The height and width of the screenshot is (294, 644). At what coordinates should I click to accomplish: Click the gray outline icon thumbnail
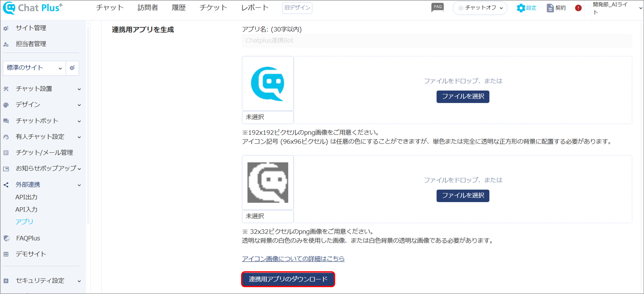(x=268, y=183)
